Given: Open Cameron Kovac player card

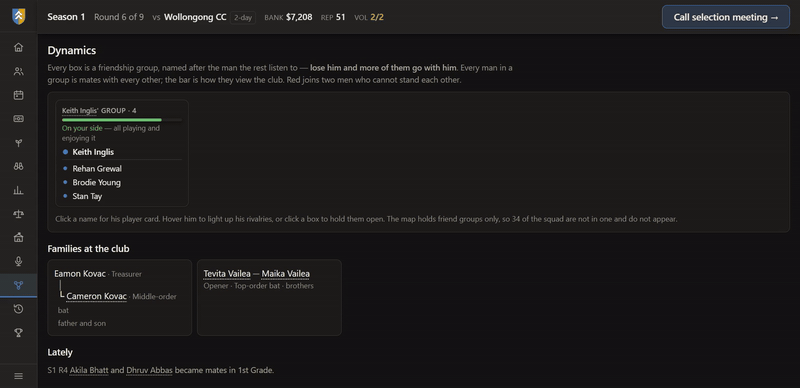Looking at the screenshot, I should 96,296.
